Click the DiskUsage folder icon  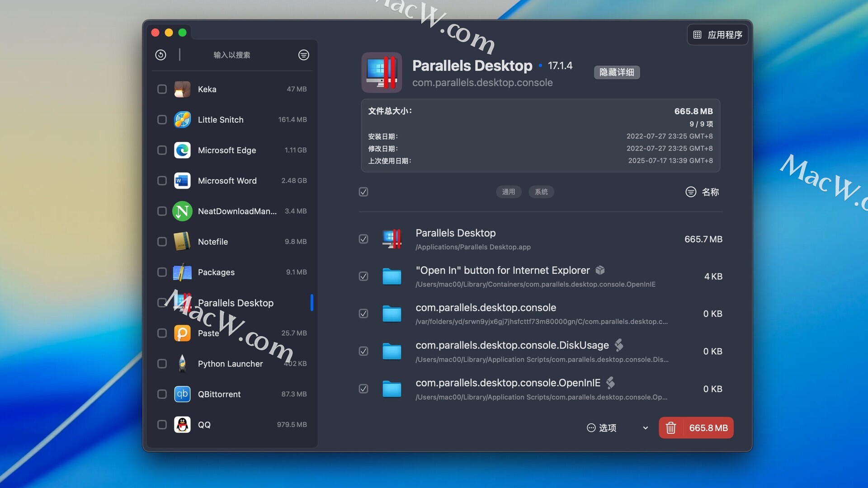coord(392,351)
